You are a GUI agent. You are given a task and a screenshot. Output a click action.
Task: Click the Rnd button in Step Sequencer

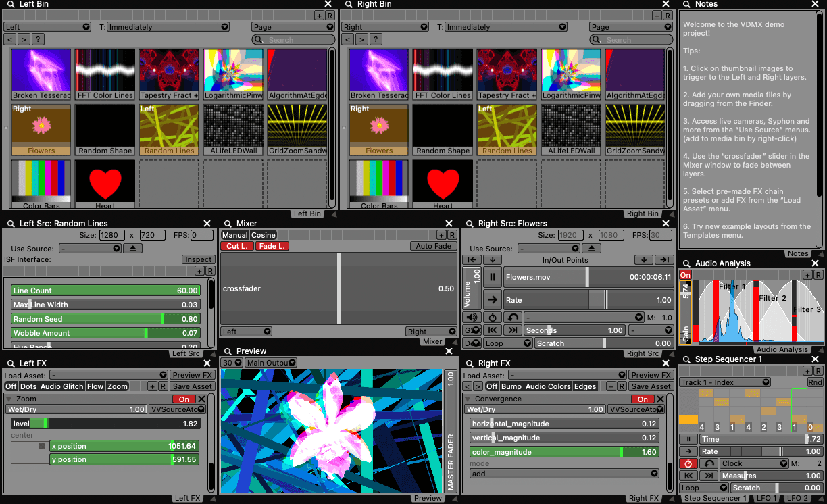[x=815, y=382]
